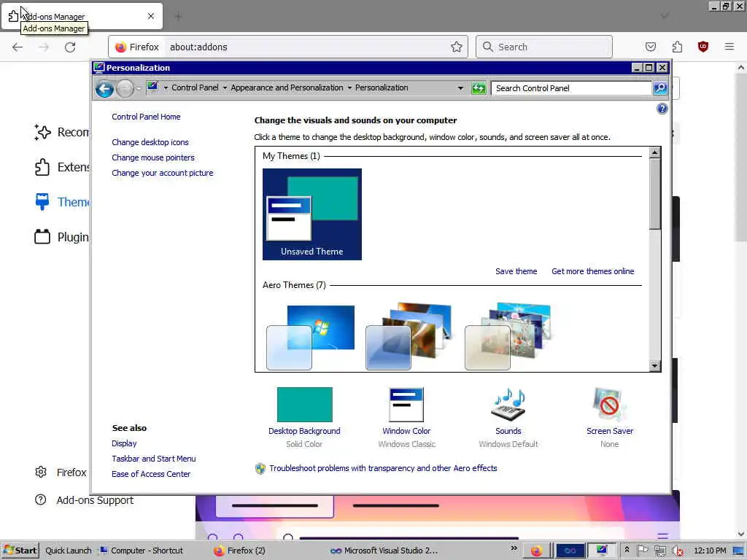Show hidden tray icons arrow
The height and width of the screenshot is (560, 747).
coord(627,550)
